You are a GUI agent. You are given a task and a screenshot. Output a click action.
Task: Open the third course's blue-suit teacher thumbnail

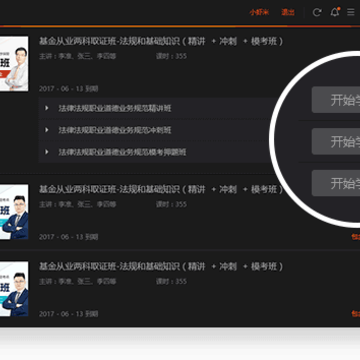14,289
